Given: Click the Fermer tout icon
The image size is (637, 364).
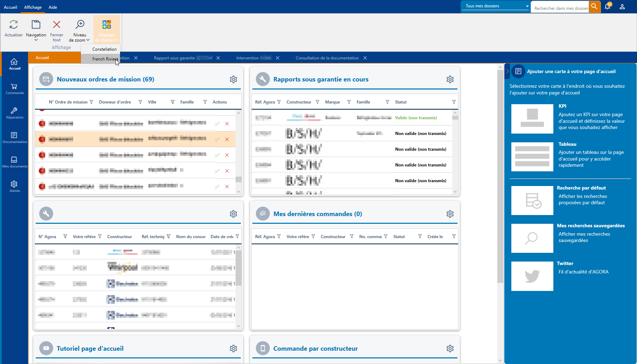Looking at the screenshot, I should (56, 25).
